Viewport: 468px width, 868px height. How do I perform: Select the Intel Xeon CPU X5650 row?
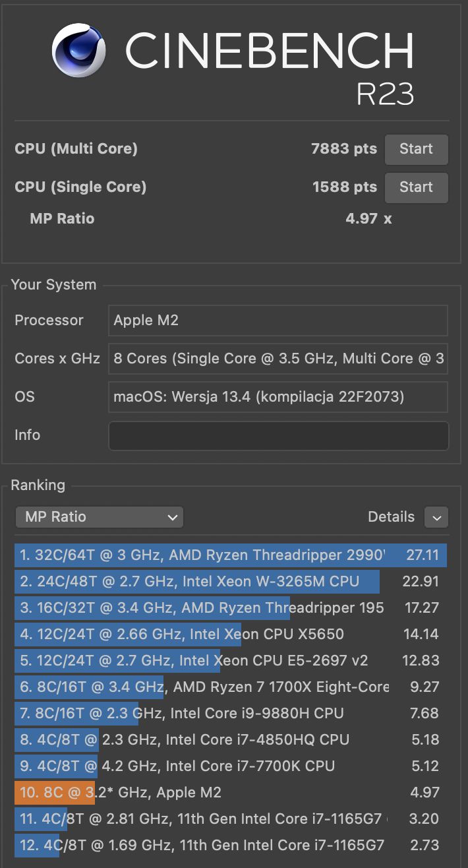click(231, 634)
